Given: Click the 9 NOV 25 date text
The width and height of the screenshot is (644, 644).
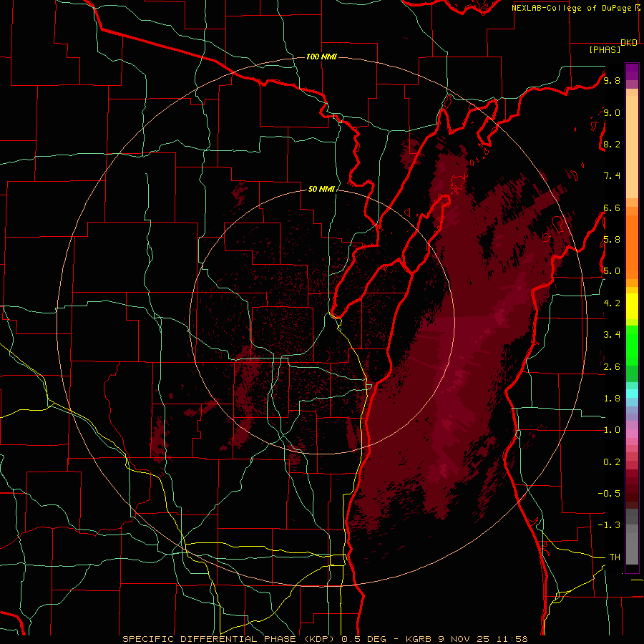Looking at the screenshot, I should (463, 639).
